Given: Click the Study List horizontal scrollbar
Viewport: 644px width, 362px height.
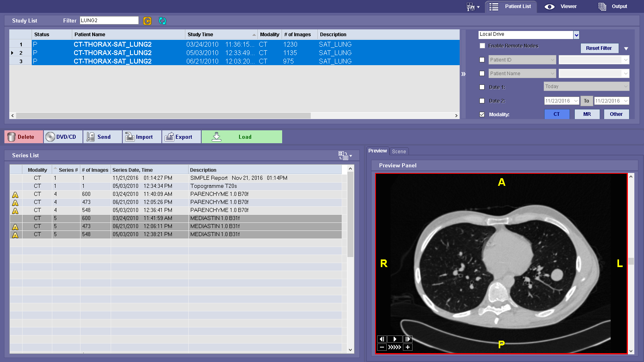Looking at the screenshot, I should click(x=163, y=115).
